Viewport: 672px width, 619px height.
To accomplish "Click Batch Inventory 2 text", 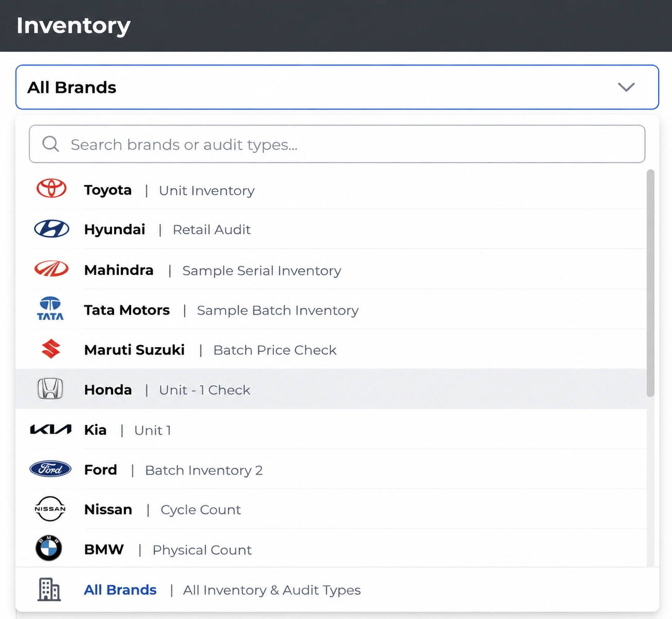I will tap(204, 470).
